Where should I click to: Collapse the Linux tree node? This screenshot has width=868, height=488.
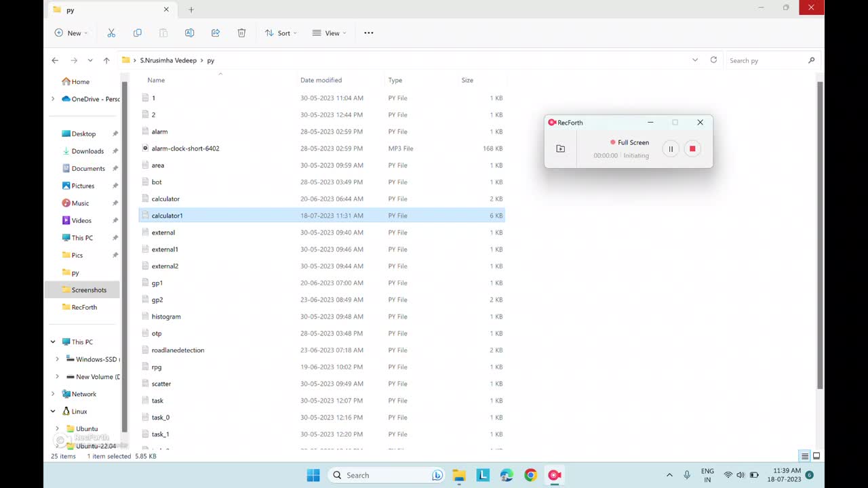click(x=53, y=411)
